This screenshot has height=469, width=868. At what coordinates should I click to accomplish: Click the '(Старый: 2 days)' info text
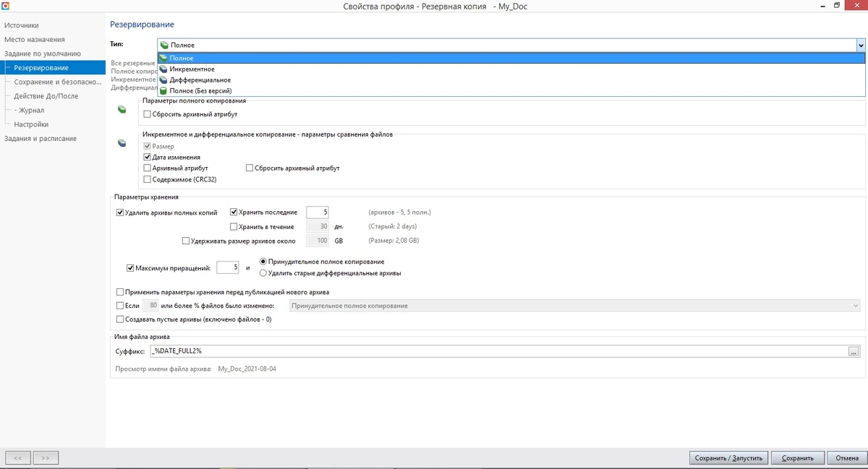tap(392, 226)
